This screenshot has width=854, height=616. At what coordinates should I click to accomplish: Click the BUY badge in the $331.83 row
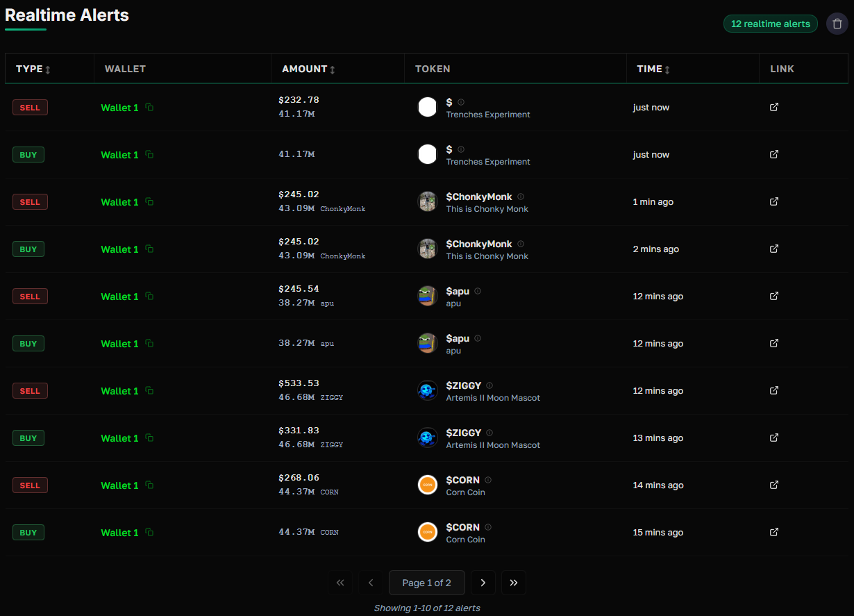coord(28,438)
